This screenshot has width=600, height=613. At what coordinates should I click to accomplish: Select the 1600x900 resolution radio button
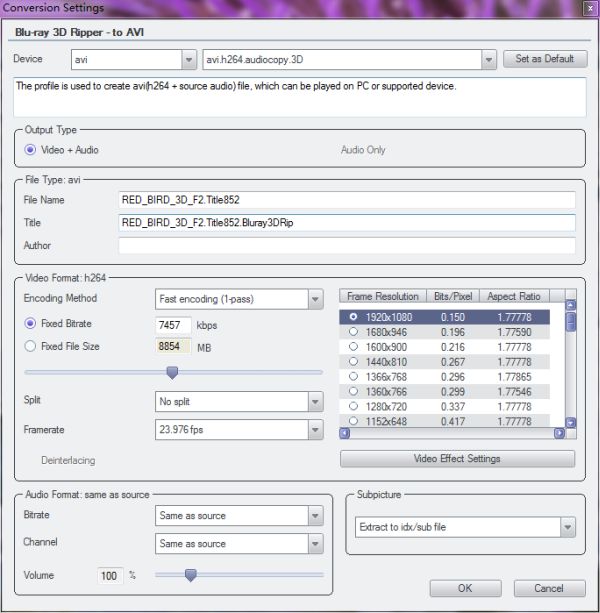pos(353,346)
